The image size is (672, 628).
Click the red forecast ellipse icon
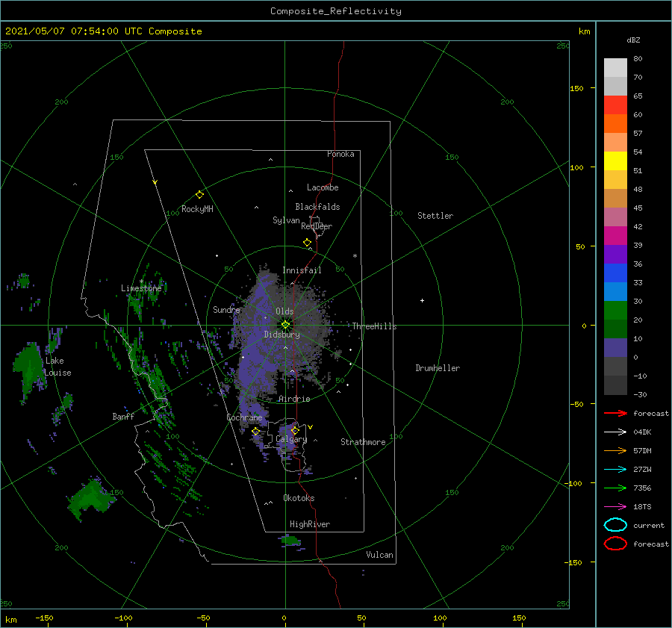pos(615,544)
